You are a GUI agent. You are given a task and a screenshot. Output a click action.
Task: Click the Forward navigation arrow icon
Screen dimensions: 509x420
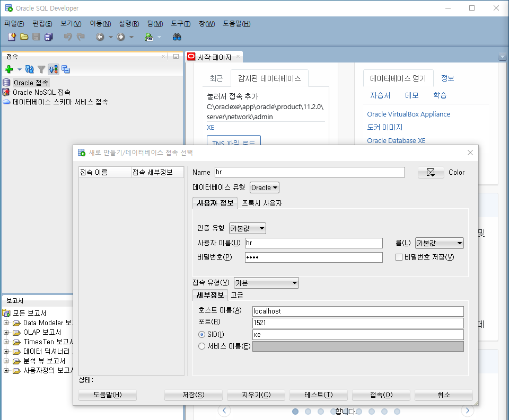click(121, 37)
